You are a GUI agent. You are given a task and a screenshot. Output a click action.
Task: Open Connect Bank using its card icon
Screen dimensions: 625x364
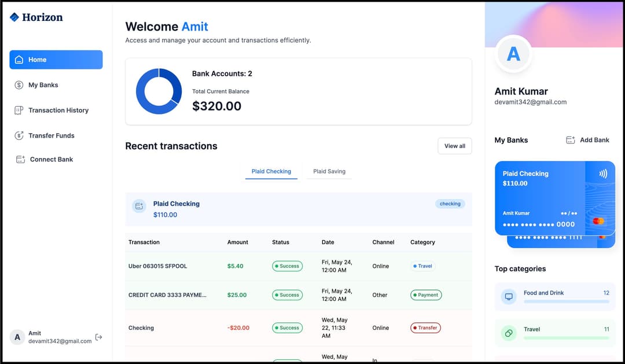(19, 159)
